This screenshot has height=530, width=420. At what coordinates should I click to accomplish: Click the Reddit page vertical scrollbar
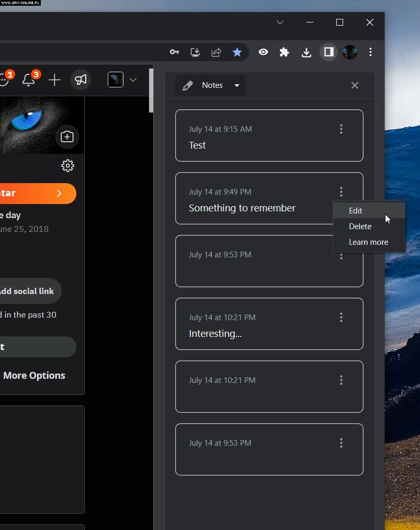pyautogui.click(x=151, y=91)
